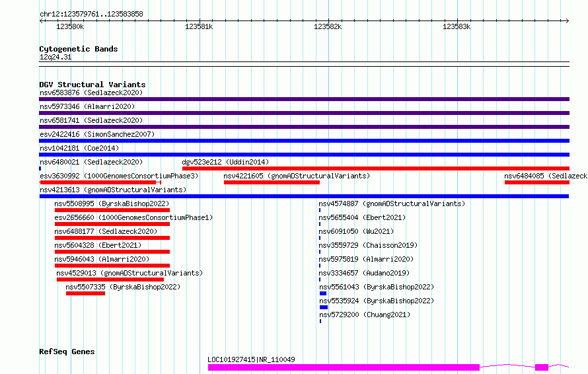Screen dimensions: 588x374
Task: Open variant nsv5729200 (Chuang2021)
Action: (365, 315)
